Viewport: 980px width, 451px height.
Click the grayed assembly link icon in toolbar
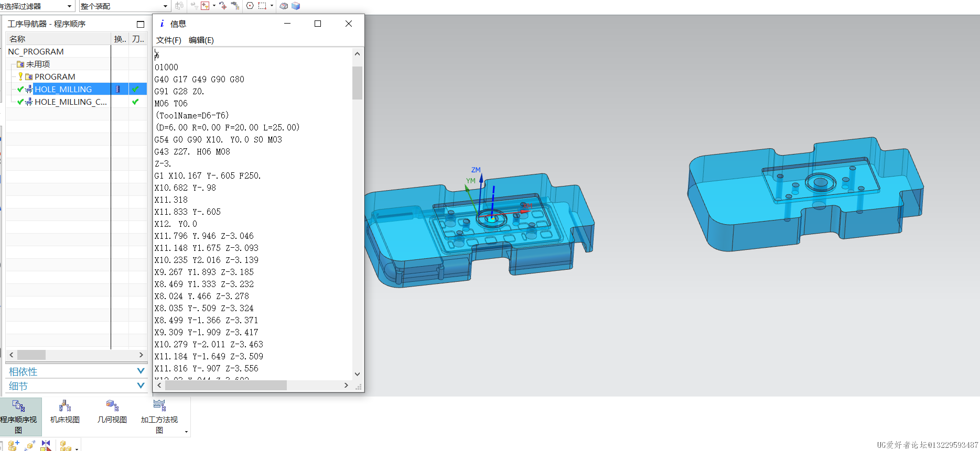(x=179, y=6)
